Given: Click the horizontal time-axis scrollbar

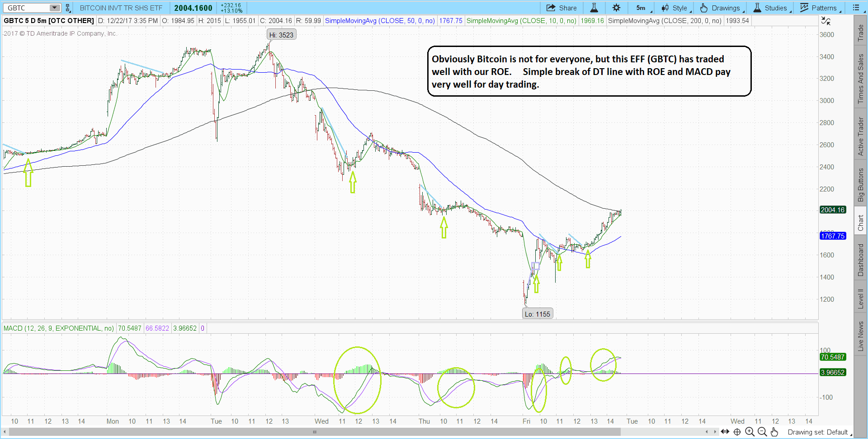Looking at the screenshot, I should 315,432.
